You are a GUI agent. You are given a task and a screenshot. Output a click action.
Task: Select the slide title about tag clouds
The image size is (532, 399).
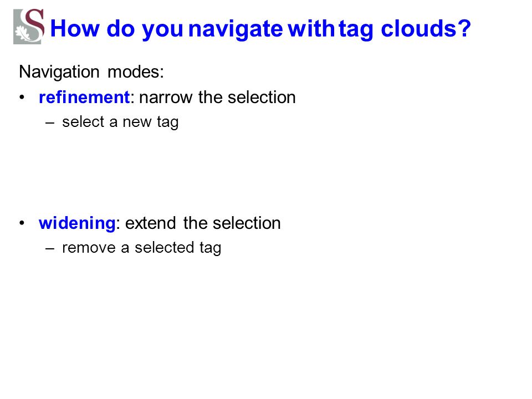point(260,28)
